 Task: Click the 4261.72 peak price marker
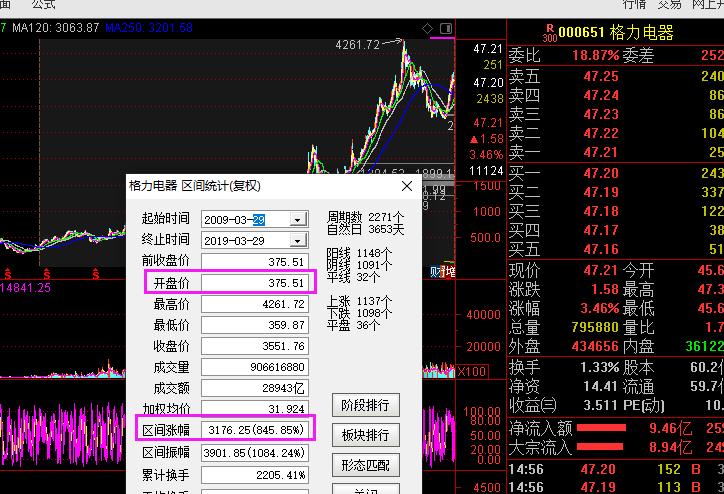click(x=357, y=45)
